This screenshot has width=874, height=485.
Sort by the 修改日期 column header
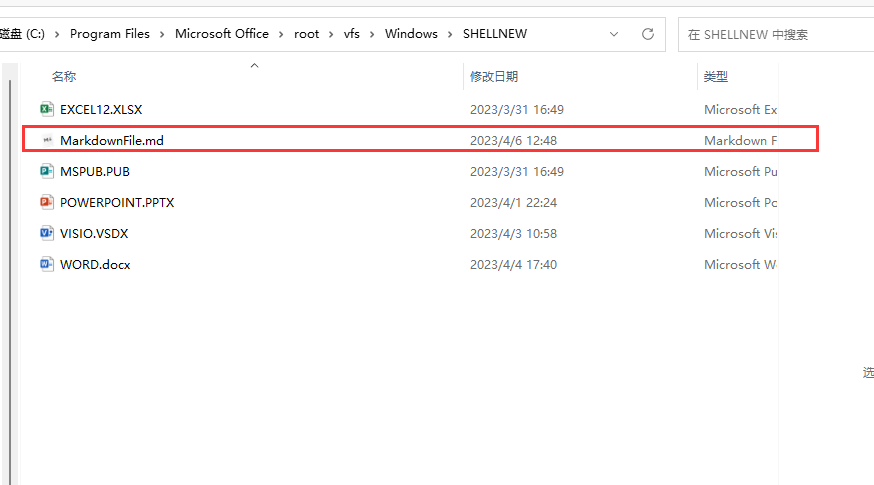[494, 76]
